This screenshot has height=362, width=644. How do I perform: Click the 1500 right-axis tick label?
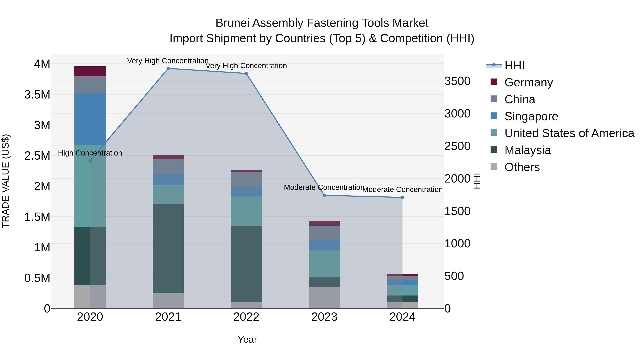pyautogui.click(x=457, y=211)
